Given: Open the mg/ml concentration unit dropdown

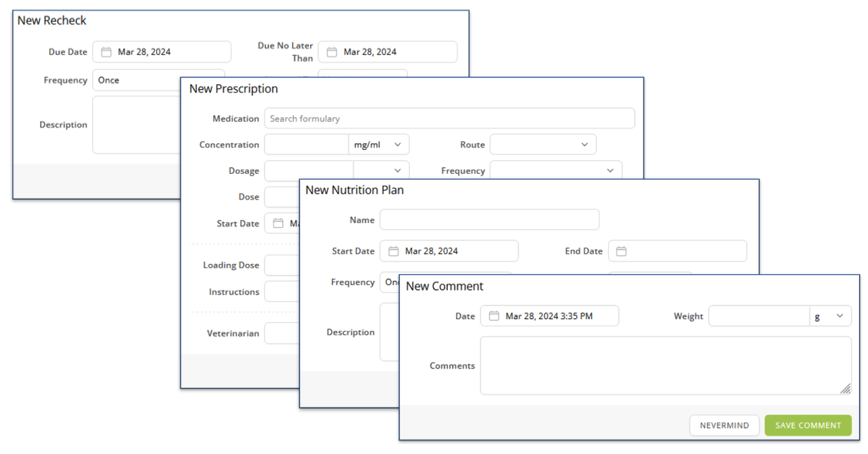Looking at the screenshot, I should [x=379, y=145].
